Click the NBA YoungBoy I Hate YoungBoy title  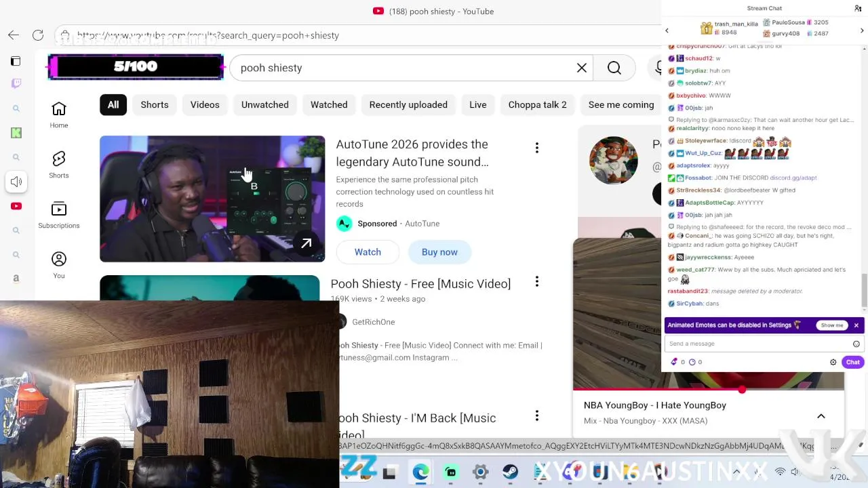click(x=655, y=405)
